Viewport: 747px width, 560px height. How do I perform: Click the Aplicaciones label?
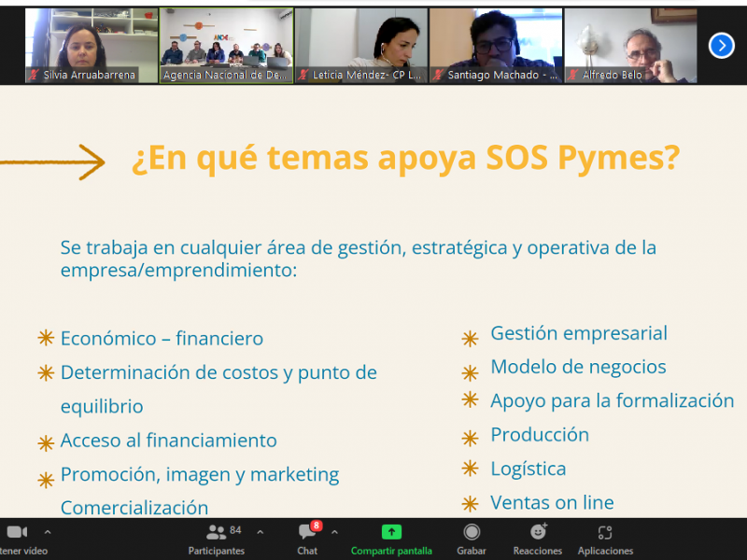(x=605, y=551)
